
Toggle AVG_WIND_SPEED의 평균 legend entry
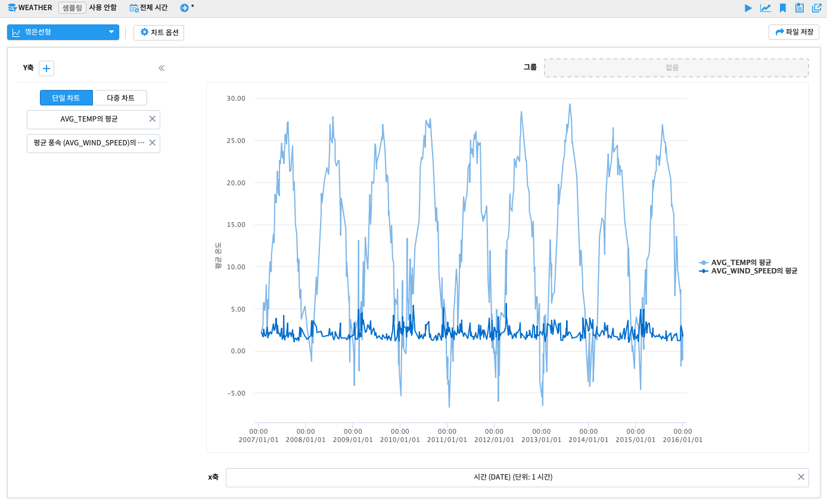coord(748,271)
